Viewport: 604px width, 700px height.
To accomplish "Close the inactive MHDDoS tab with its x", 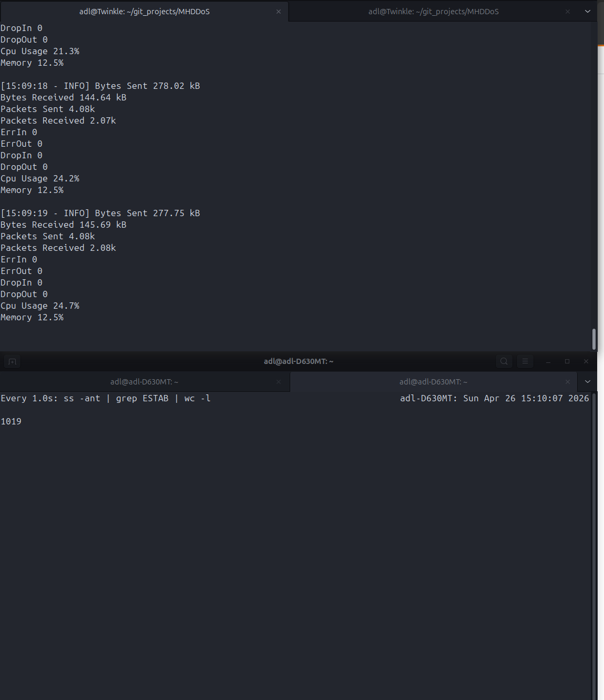I will tap(567, 11).
